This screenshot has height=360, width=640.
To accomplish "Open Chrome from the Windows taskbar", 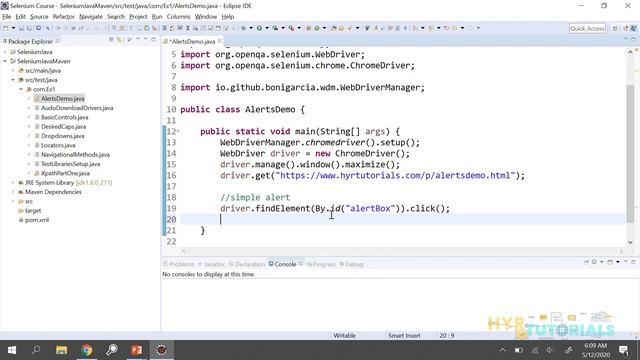I will coord(87,350).
